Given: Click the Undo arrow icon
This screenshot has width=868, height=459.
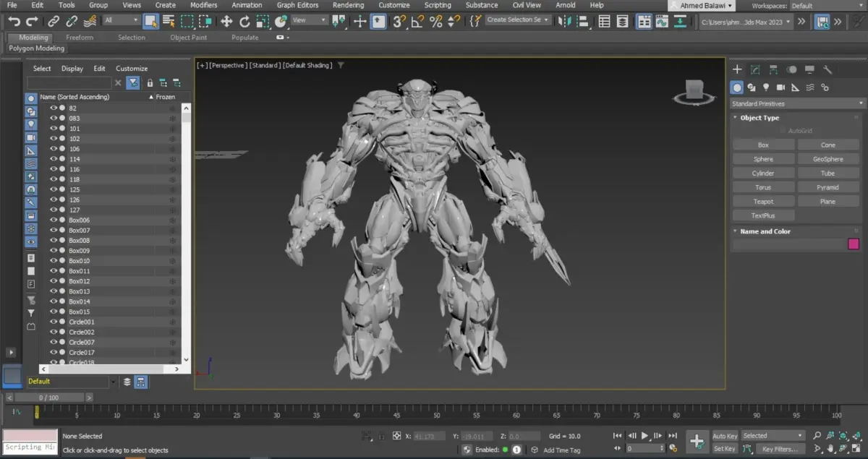Looking at the screenshot, I should click(14, 21).
